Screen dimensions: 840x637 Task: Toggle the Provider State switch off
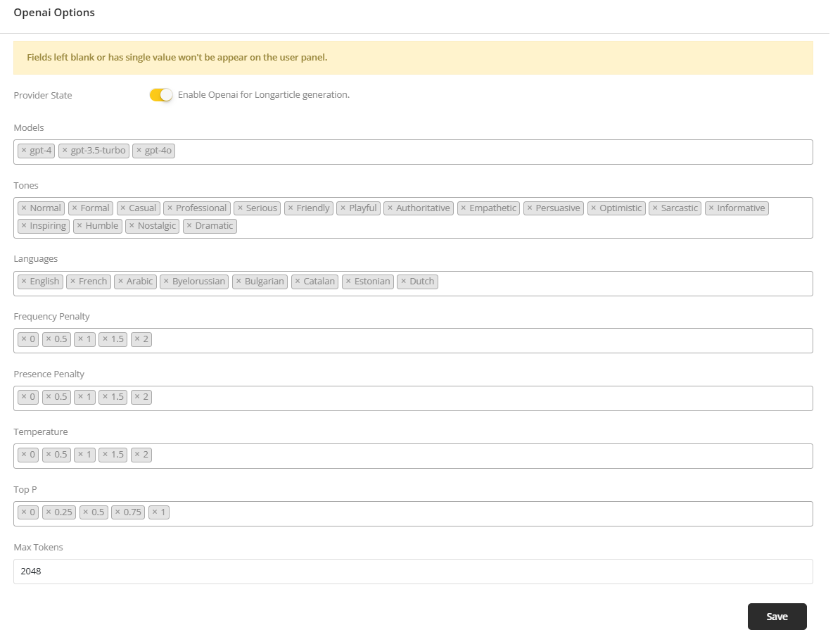point(161,95)
